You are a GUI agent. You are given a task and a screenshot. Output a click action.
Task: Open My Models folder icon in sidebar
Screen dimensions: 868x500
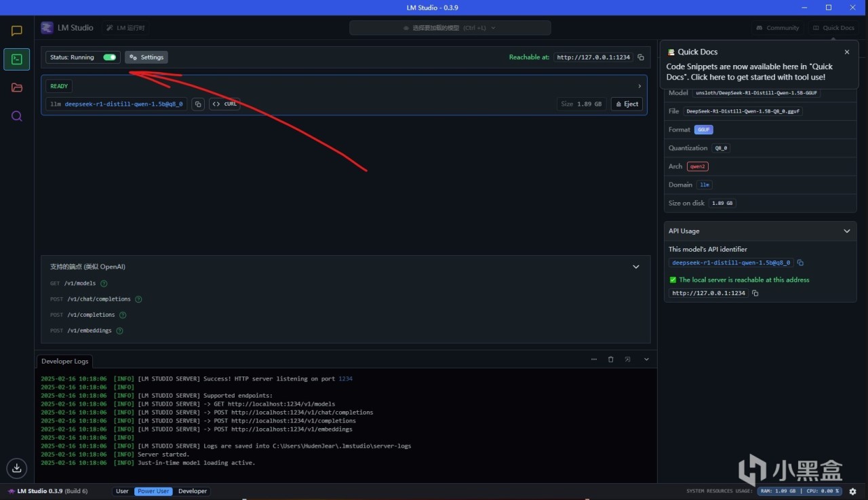click(x=17, y=88)
